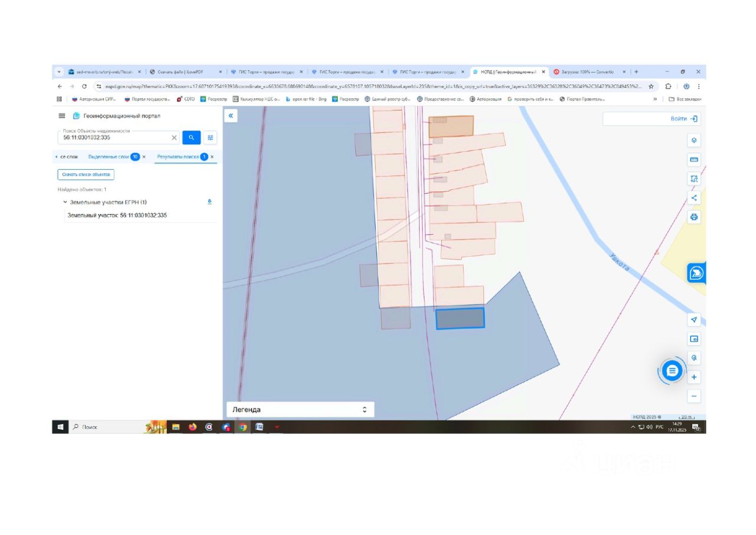Viewport: 756px width, 535px height.
Task: Zoom out on the map
Action: 694,396
